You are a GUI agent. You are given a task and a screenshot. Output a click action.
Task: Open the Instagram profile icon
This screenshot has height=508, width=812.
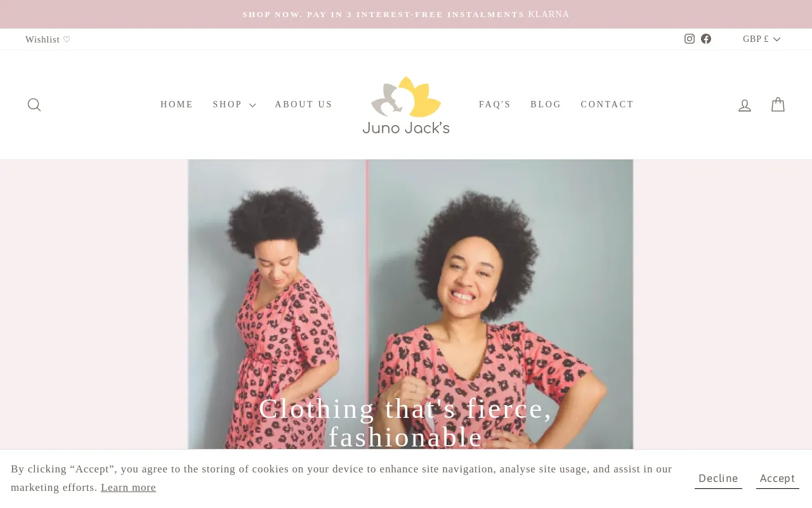(690, 39)
